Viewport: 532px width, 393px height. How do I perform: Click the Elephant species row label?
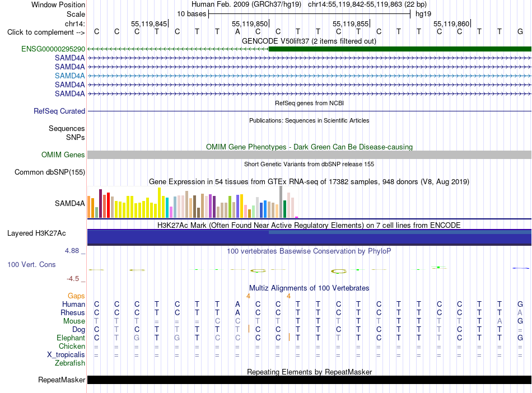[x=71, y=338]
